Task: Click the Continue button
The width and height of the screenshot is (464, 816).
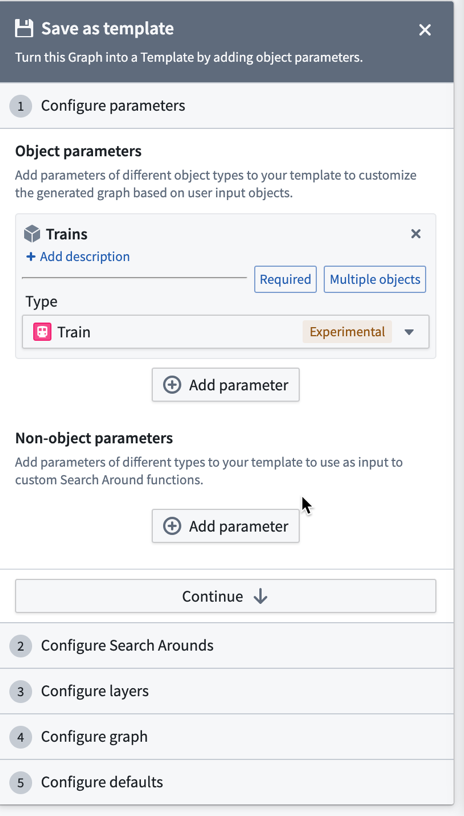Action: [226, 596]
